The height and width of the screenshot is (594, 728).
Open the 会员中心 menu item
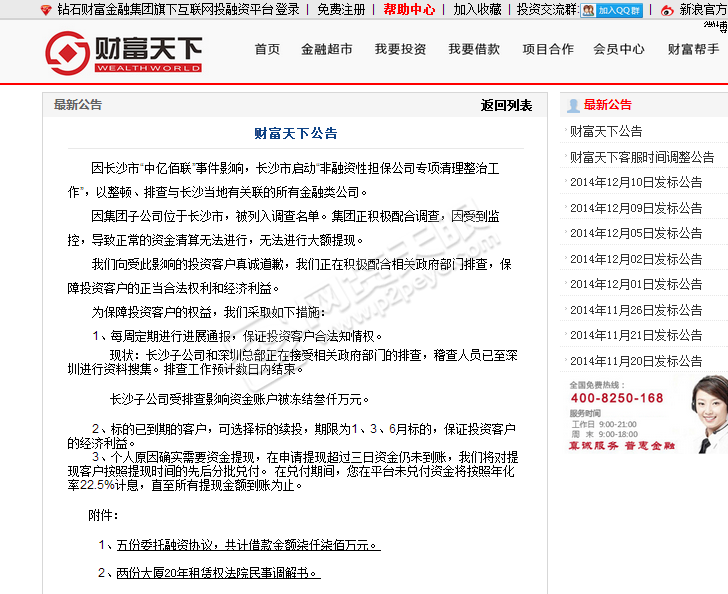click(619, 49)
